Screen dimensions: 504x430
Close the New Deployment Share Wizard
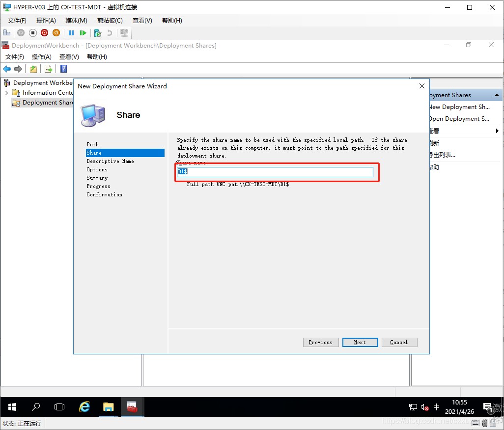click(421, 86)
